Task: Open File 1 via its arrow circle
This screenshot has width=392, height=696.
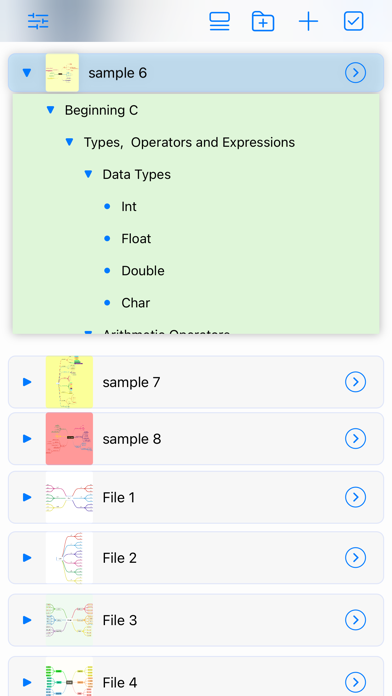Action: pyautogui.click(x=356, y=497)
